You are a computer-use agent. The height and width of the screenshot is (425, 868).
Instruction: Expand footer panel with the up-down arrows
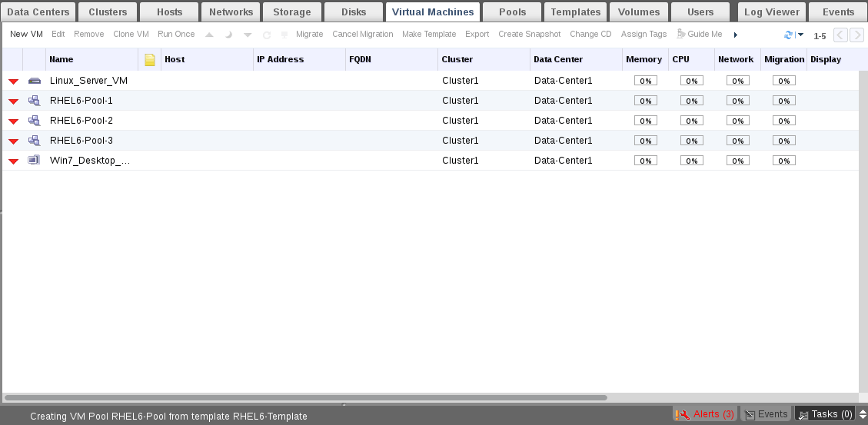(863, 414)
